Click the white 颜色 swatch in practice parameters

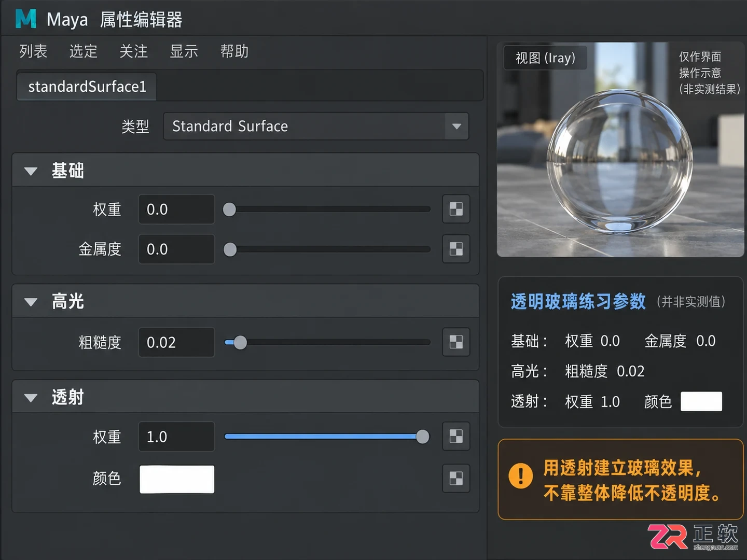click(701, 401)
